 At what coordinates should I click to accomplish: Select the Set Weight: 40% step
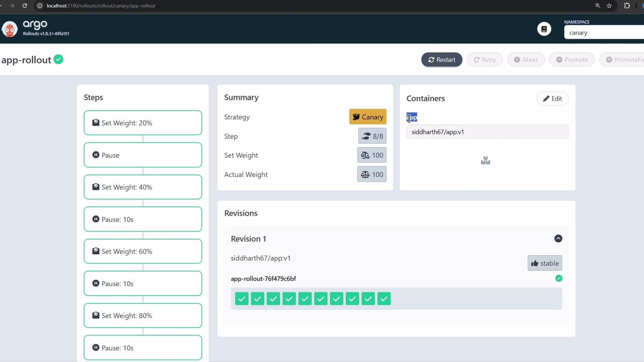(143, 187)
